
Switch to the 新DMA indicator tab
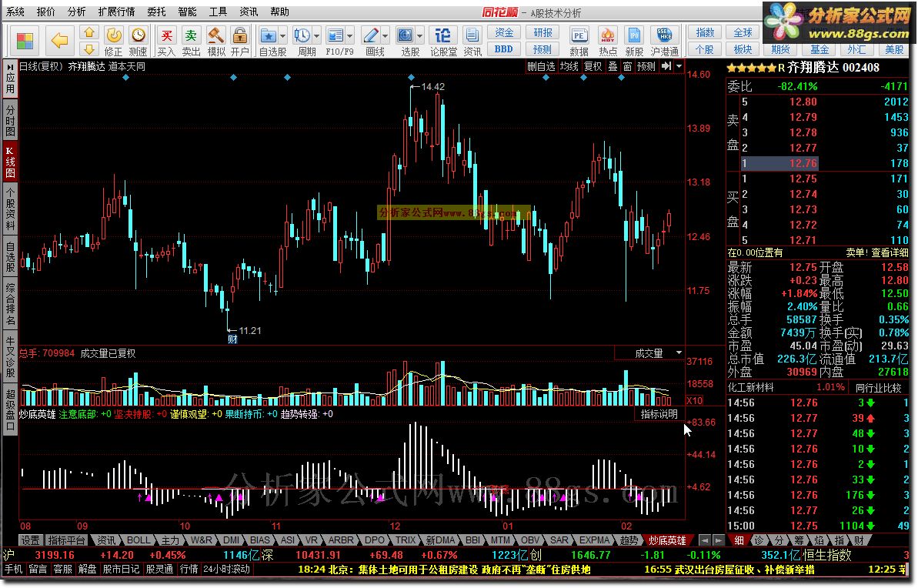tap(439, 540)
